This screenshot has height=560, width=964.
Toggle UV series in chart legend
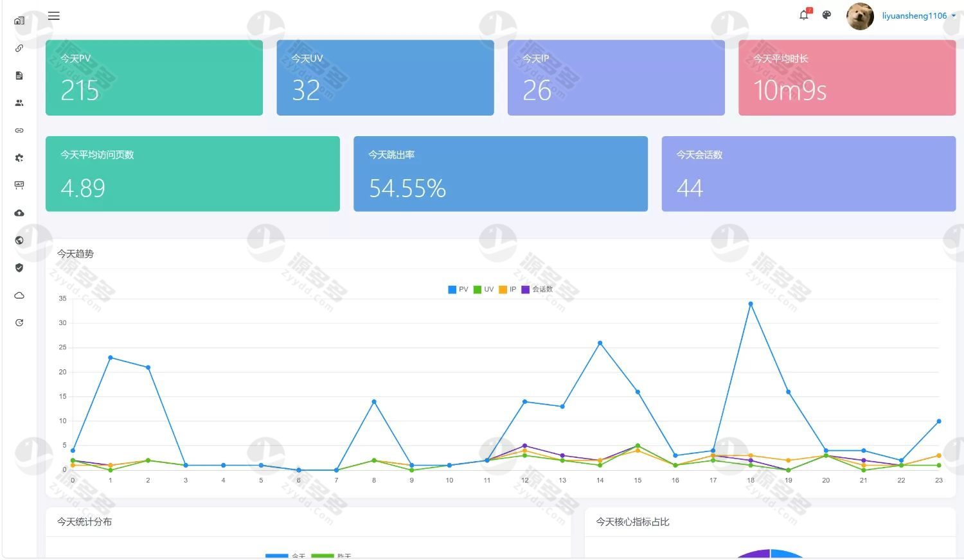click(x=483, y=290)
